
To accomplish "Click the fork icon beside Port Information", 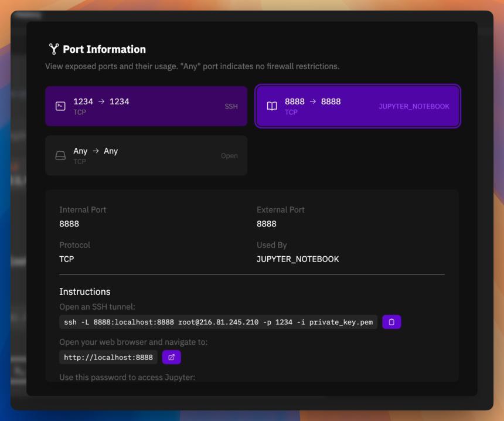I will click(x=54, y=49).
